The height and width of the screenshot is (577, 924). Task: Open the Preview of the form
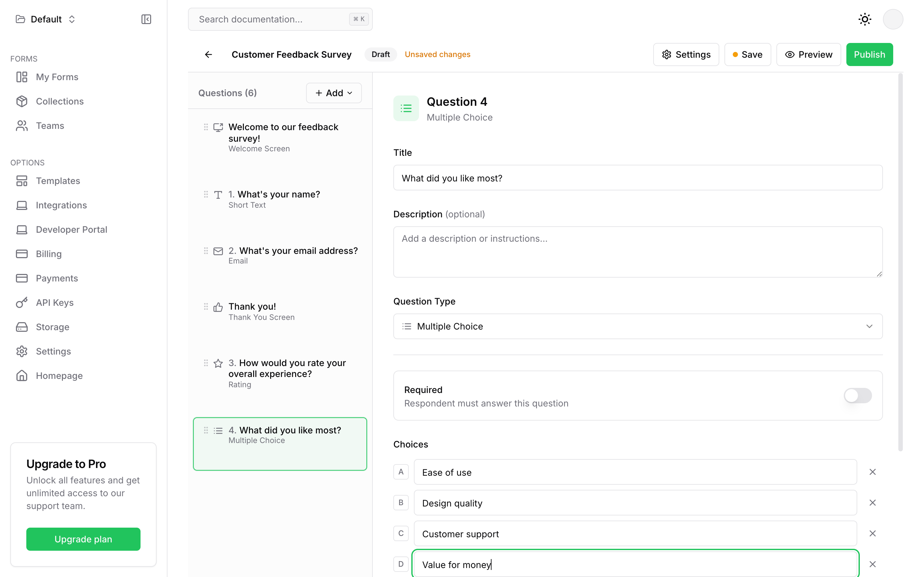[808, 54]
